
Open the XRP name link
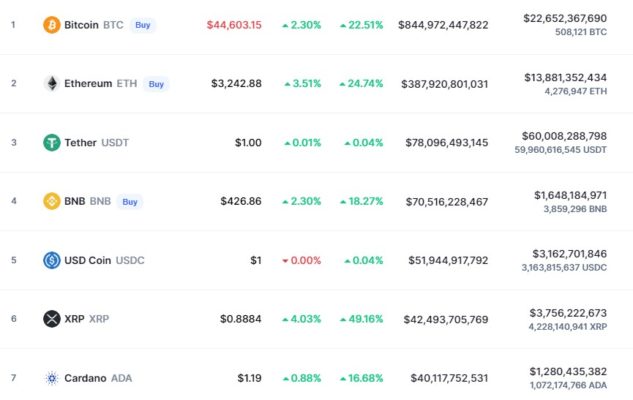[x=85, y=319]
